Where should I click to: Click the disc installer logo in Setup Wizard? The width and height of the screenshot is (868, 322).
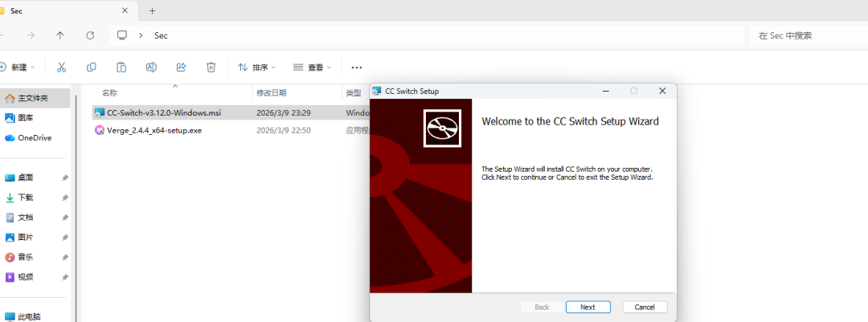click(x=442, y=128)
